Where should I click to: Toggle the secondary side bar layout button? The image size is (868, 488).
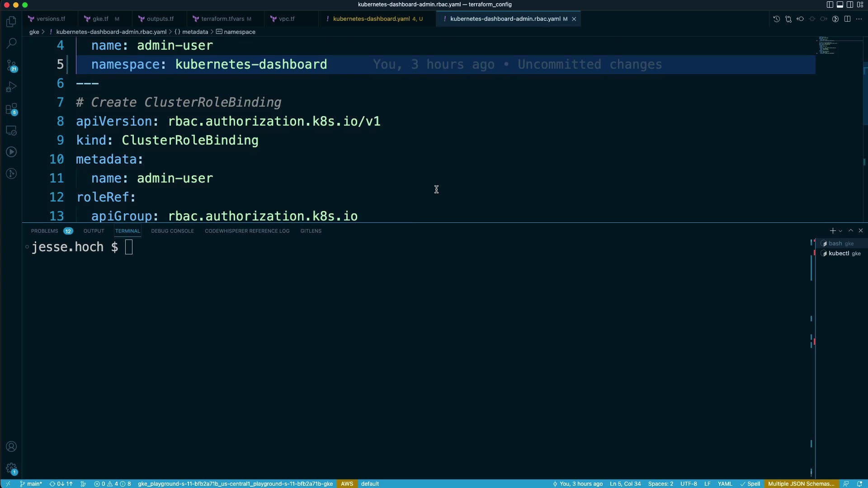click(x=850, y=5)
